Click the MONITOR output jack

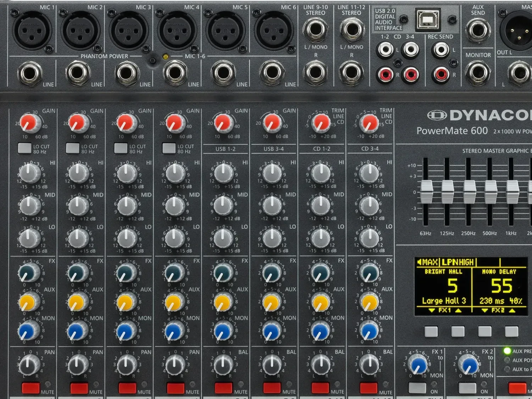pos(478,73)
